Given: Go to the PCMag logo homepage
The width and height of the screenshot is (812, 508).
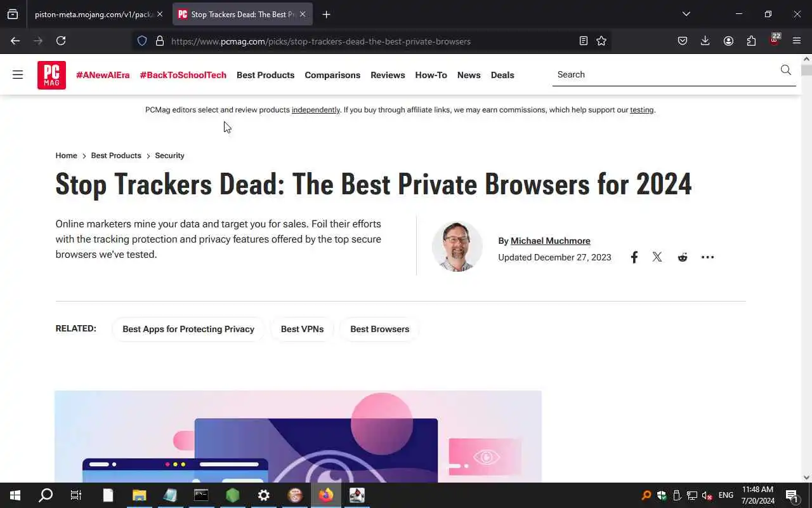Looking at the screenshot, I should click(x=51, y=75).
